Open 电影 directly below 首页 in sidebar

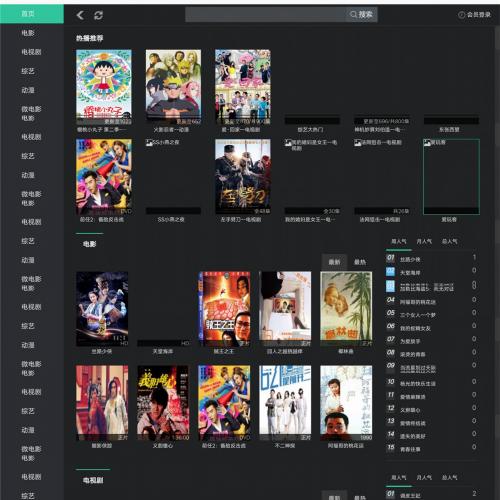[x=28, y=33]
